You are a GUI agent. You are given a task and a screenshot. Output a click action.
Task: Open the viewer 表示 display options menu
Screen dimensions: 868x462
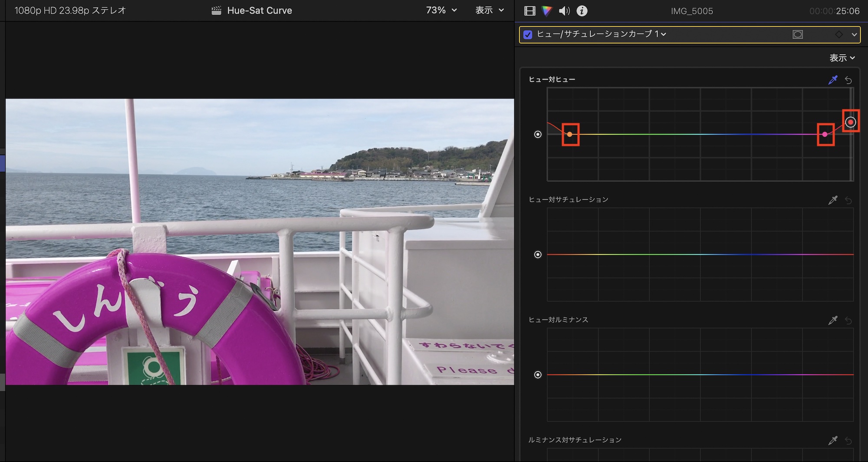coord(489,10)
